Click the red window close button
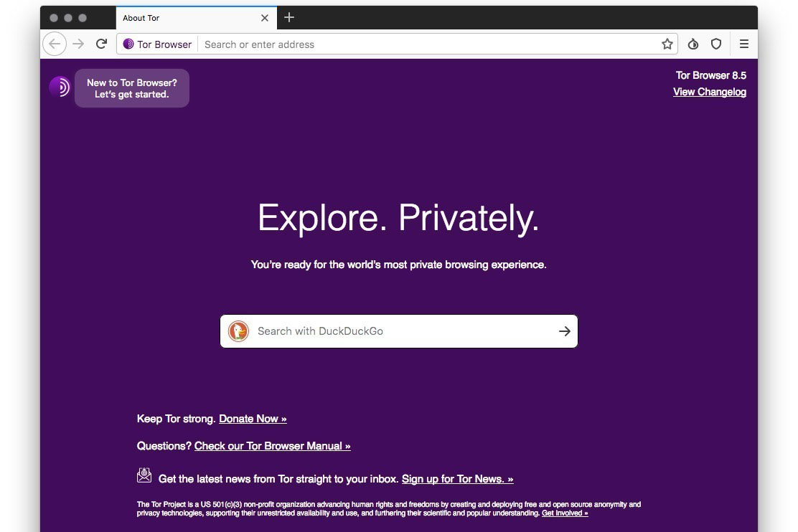 tap(53, 18)
